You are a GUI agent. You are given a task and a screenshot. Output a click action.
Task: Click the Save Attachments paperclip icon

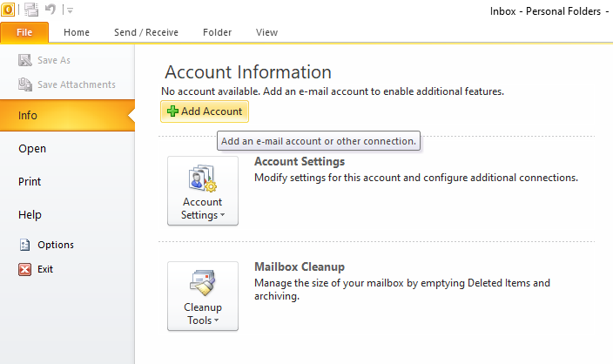(x=25, y=84)
